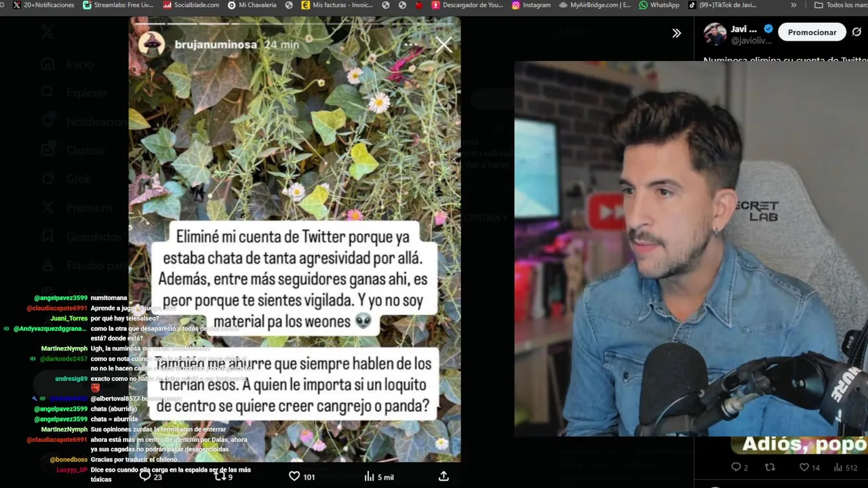This screenshot has width=868, height=488.
Task: Open the Descargador de You... bookmark
Action: (467, 5)
